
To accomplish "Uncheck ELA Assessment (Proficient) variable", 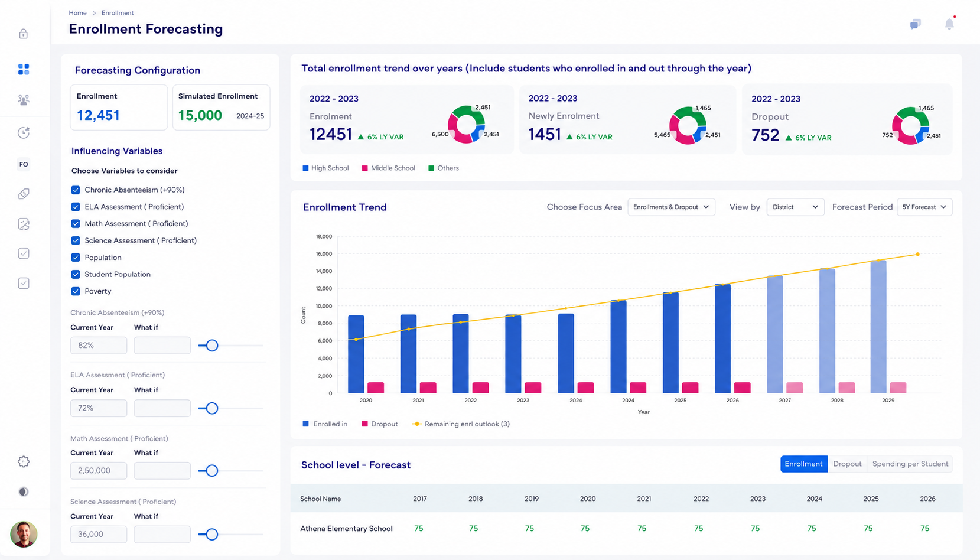I will [76, 207].
